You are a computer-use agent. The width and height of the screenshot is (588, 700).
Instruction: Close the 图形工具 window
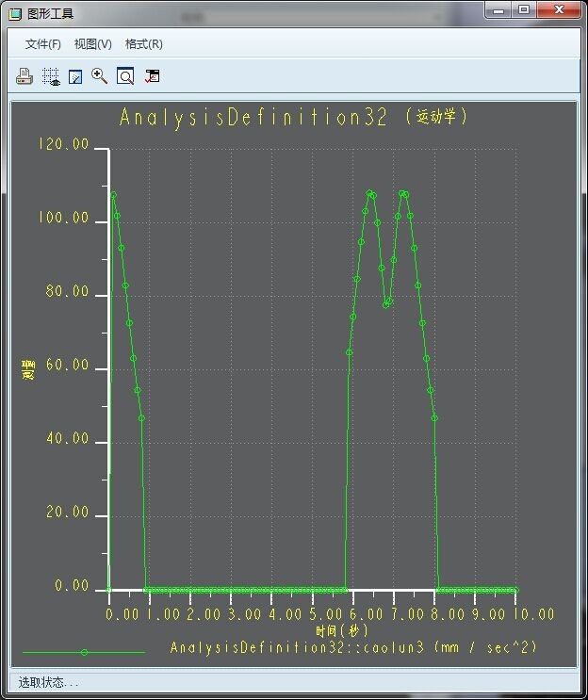point(559,9)
